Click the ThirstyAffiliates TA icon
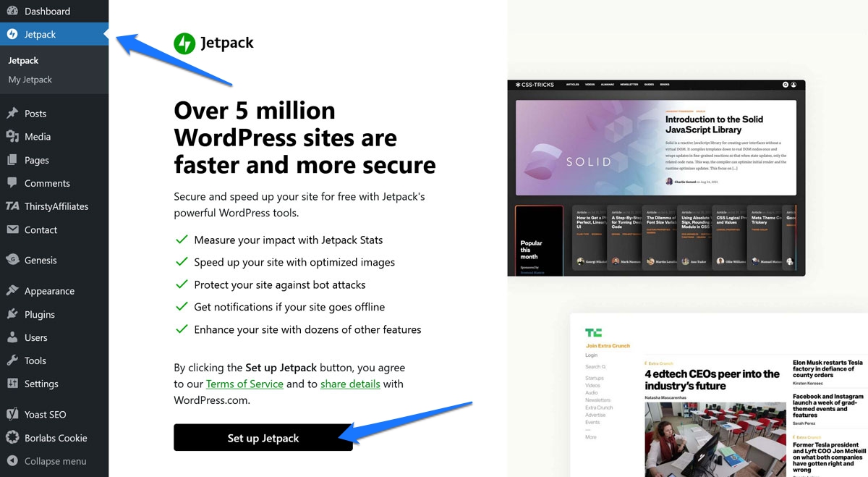The image size is (868, 477). pos(12,206)
